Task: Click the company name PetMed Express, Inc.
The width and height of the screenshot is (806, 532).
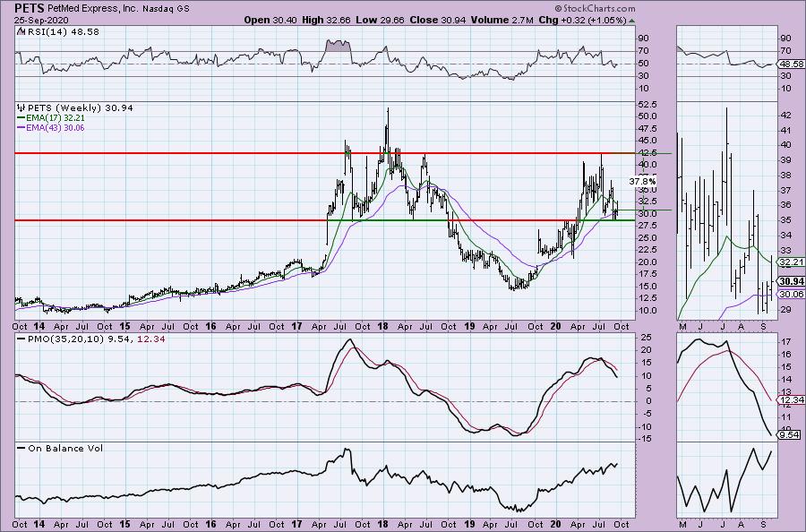Action: click(93, 9)
